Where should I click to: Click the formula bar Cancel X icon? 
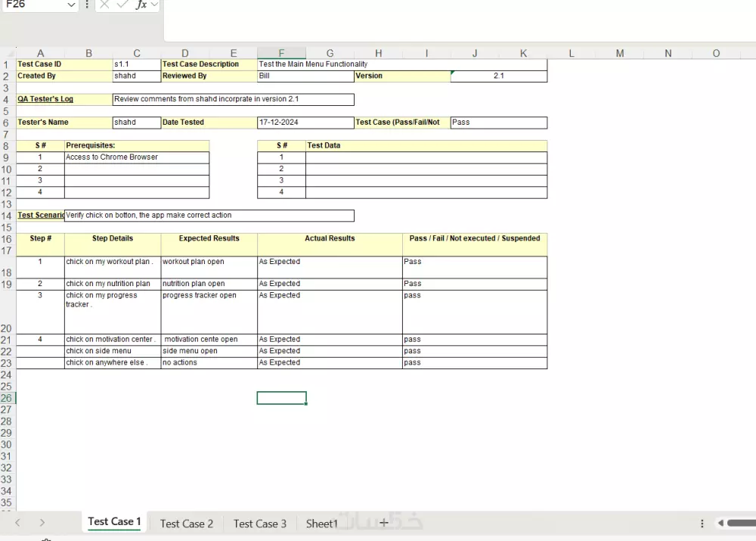104,5
